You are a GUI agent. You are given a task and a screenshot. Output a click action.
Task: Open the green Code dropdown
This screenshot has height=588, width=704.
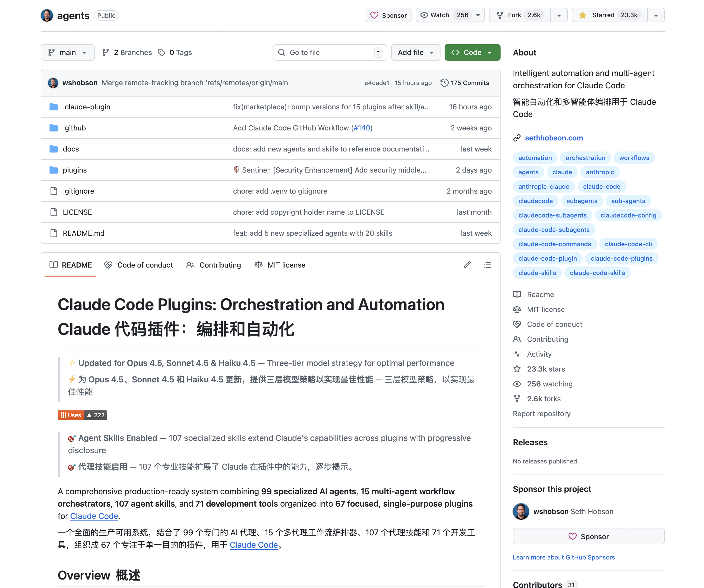pos(472,52)
